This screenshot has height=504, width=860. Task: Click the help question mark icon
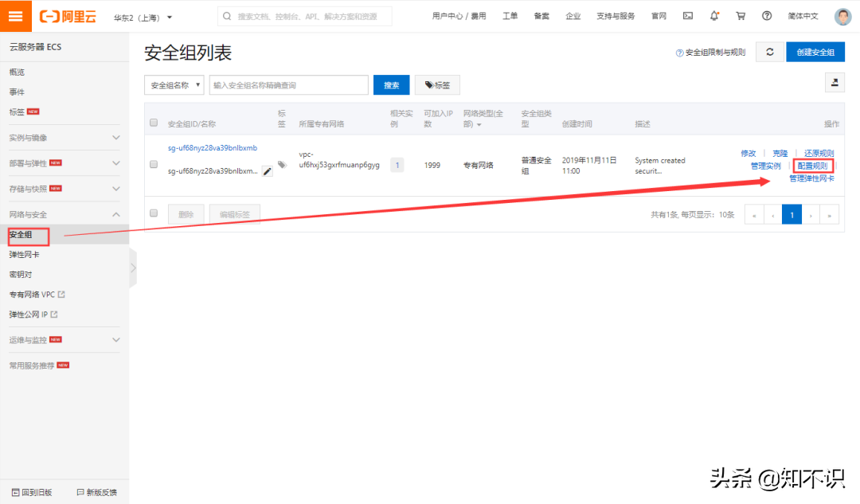[x=767, y=16]
